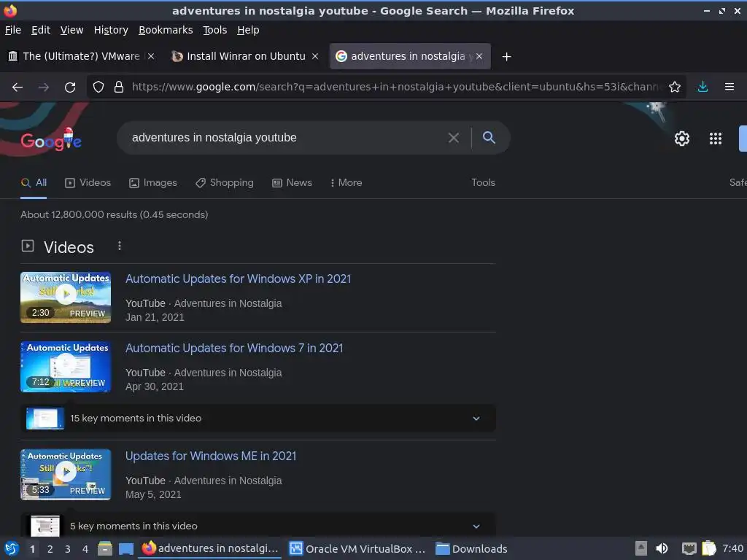The width and height of the screenshot is (747, 560).
Task: Go back using the browser back arrow
Action: point(18,87)
